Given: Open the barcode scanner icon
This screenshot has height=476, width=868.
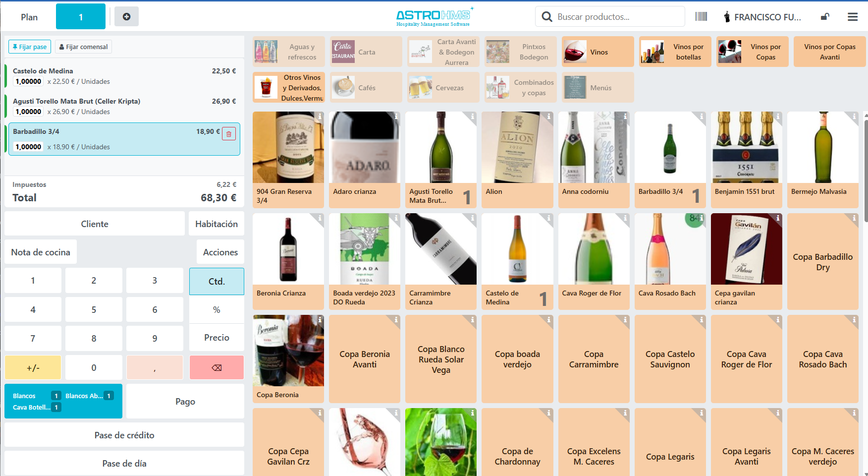Looking at the screenshot, I should [701, 17].
